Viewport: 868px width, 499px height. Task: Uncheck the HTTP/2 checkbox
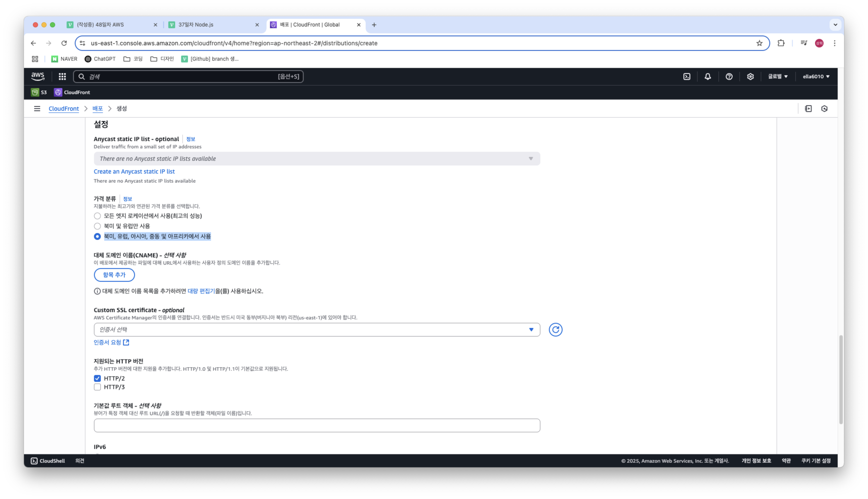click(x=97, y=378)
